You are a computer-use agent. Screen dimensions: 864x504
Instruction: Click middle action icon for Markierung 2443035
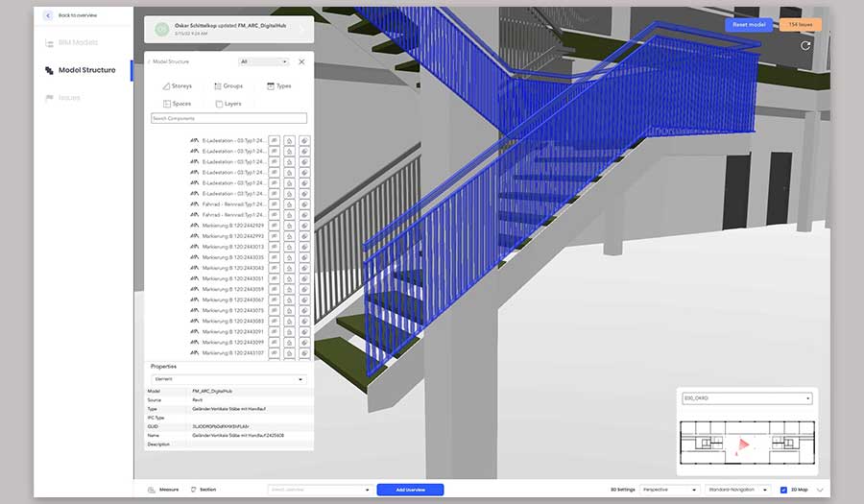[289, 257]
